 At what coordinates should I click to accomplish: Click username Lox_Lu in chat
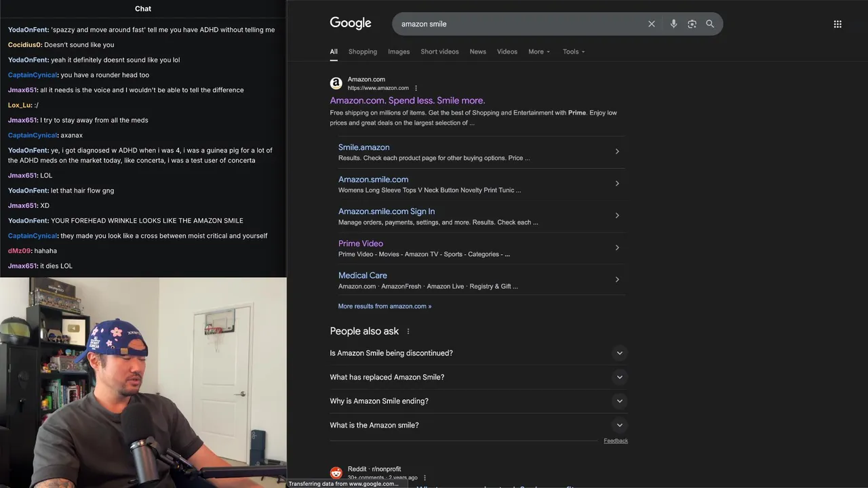[20, 105]
